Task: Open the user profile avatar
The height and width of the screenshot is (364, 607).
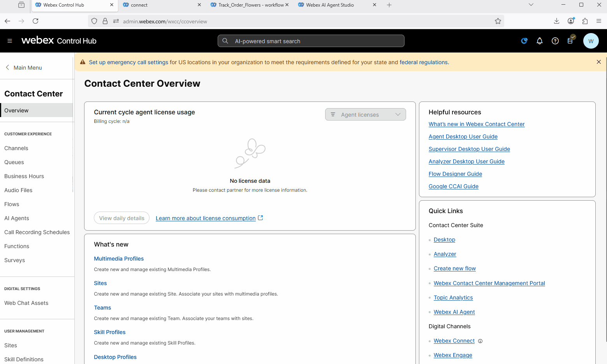Action: (x=590, y=41)
